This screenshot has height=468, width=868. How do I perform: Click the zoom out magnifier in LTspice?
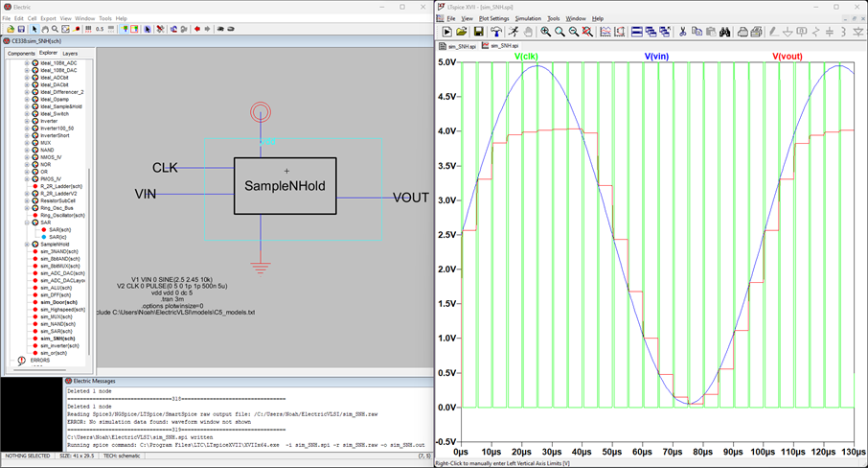point(574,32)
